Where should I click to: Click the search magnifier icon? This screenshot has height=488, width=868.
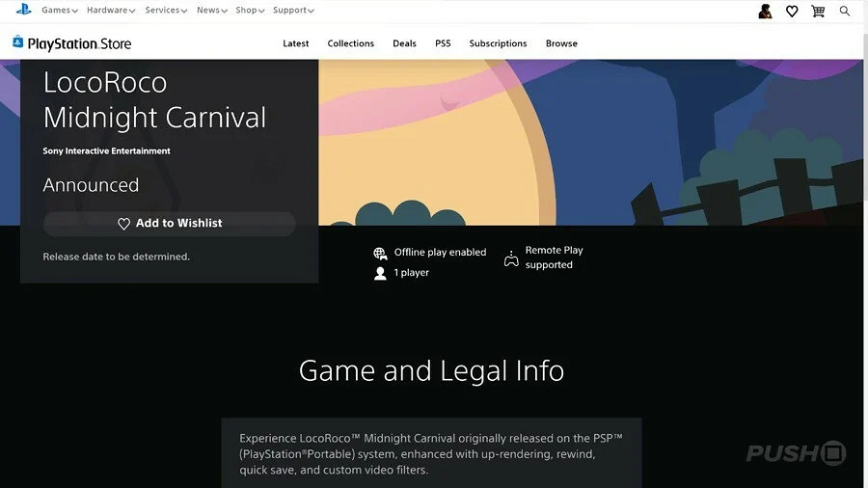pos(845,11)
